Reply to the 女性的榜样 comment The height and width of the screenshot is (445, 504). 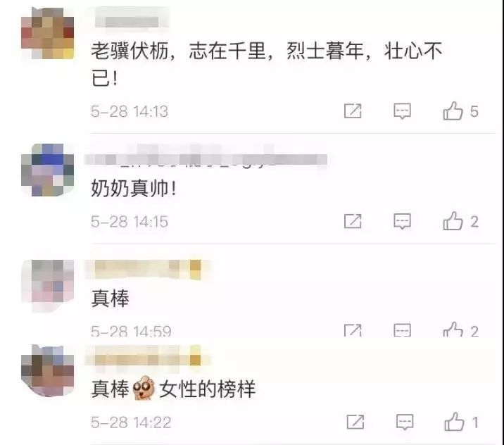(405, 422)
